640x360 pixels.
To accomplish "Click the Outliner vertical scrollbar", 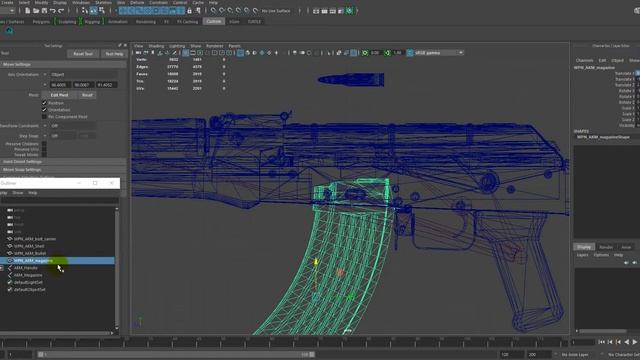I will point(117,268).
